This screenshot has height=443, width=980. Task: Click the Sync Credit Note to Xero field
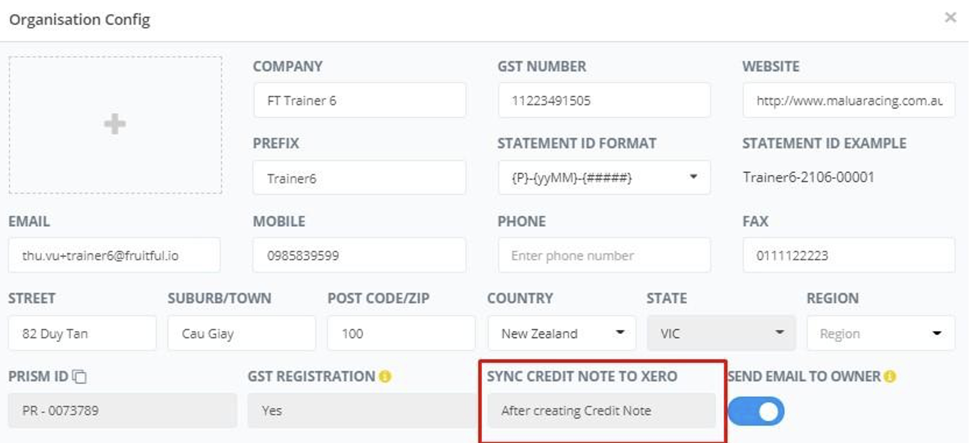click(601, 411)
